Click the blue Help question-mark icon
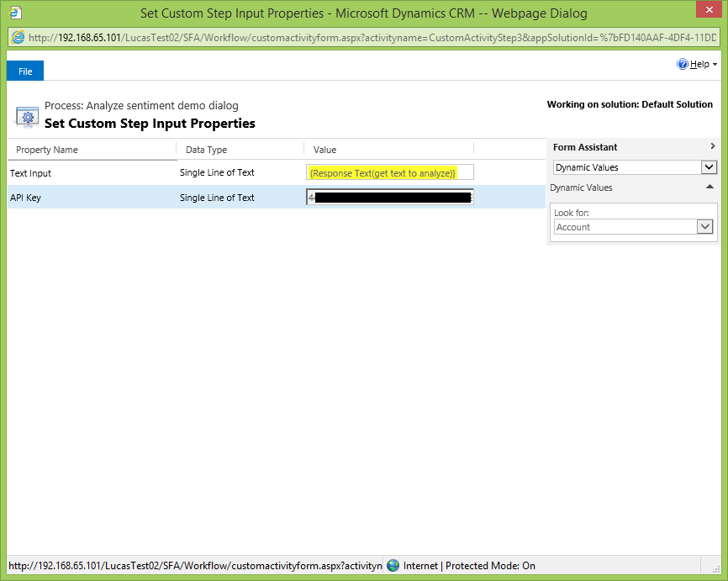The image size is (728, 581). [682, 64]
